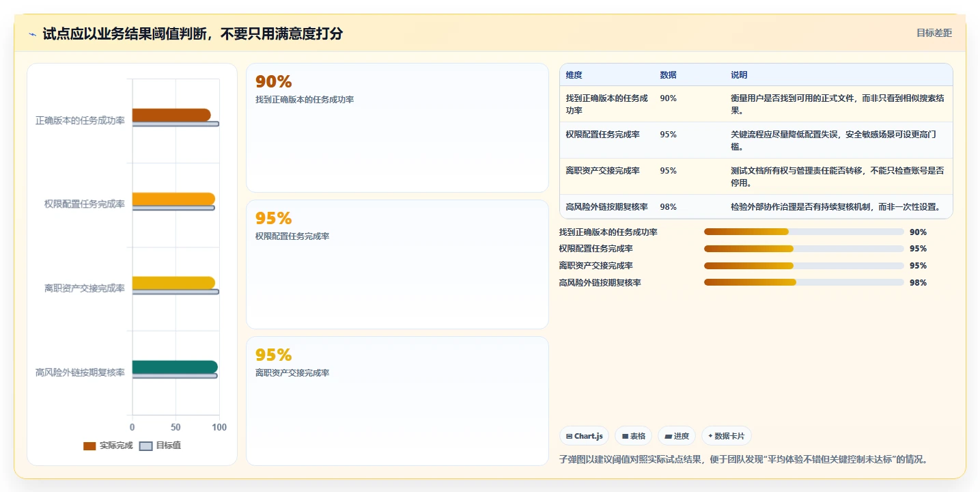
Task: Click the grey target bar under 正确版本的任务成功率
Action: click(x=176, y=124)
